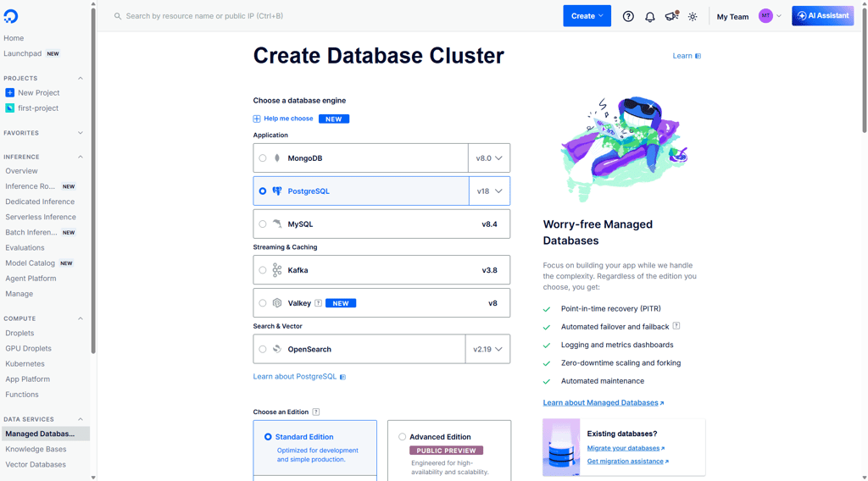Collapse the Inference section
The height and width of the screenshot is (481, 868).
click(x=81, y=157)
